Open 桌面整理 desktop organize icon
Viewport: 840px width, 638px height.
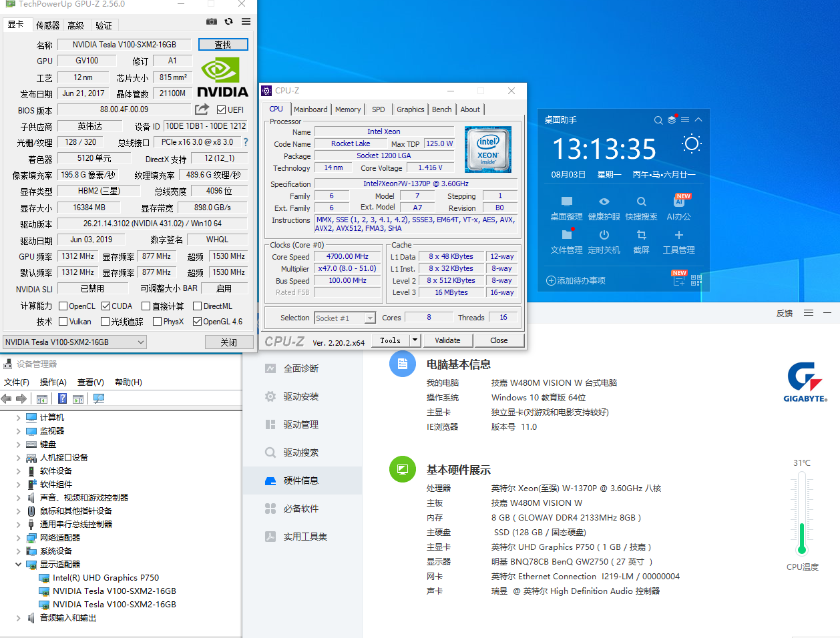click(x=567, y=202)
